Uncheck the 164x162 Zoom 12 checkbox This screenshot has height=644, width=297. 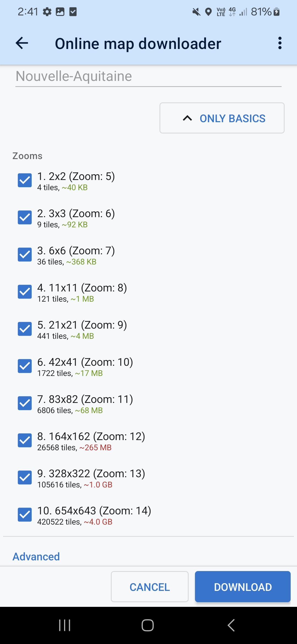25,440
